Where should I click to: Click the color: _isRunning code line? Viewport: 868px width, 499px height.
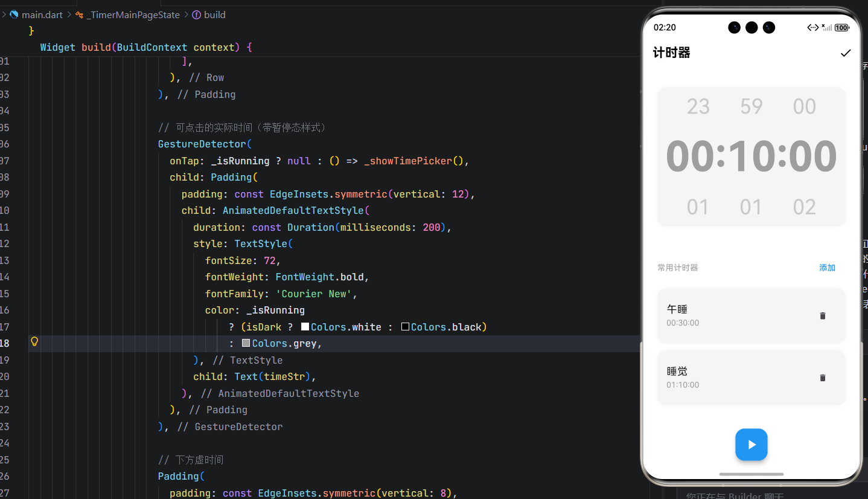[255, 310]
